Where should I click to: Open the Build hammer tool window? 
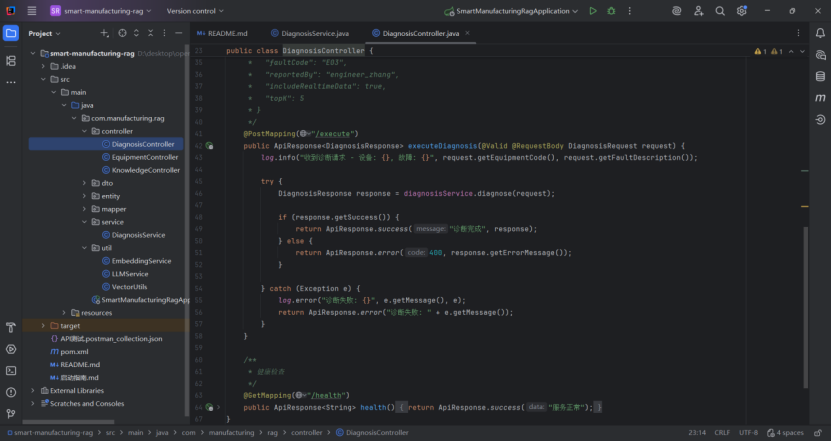11,327
